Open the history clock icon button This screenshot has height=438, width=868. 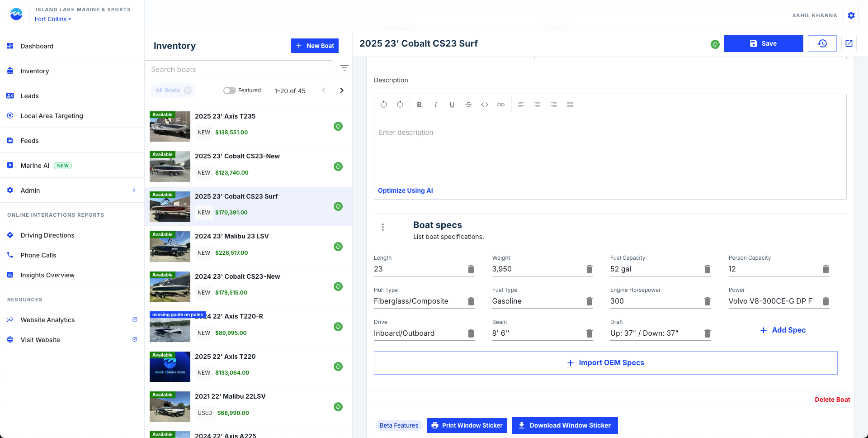(822, 43)
